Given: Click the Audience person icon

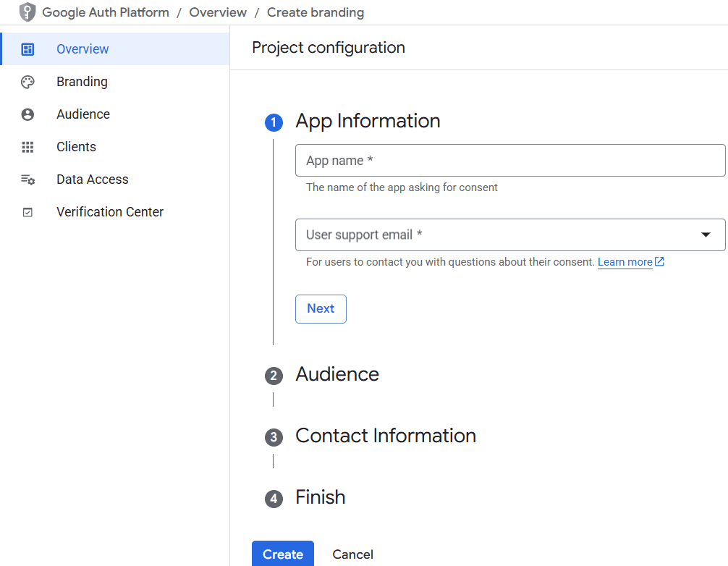Looking at the screenshot, I should (x=27, y=114).
